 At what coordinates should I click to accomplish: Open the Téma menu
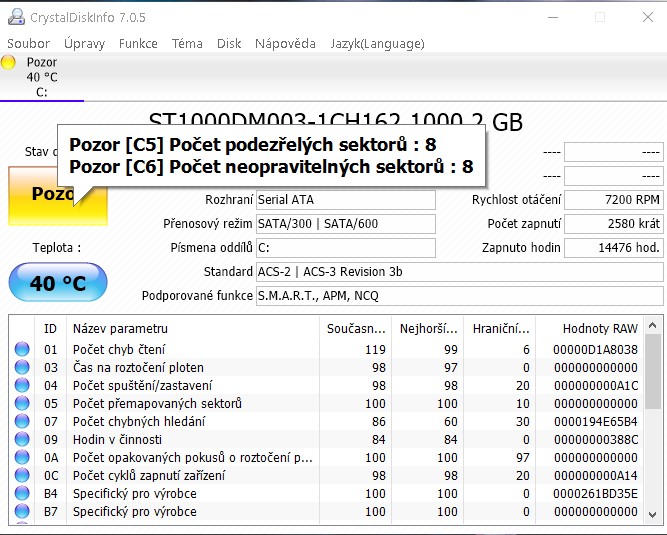coord(187,44)
